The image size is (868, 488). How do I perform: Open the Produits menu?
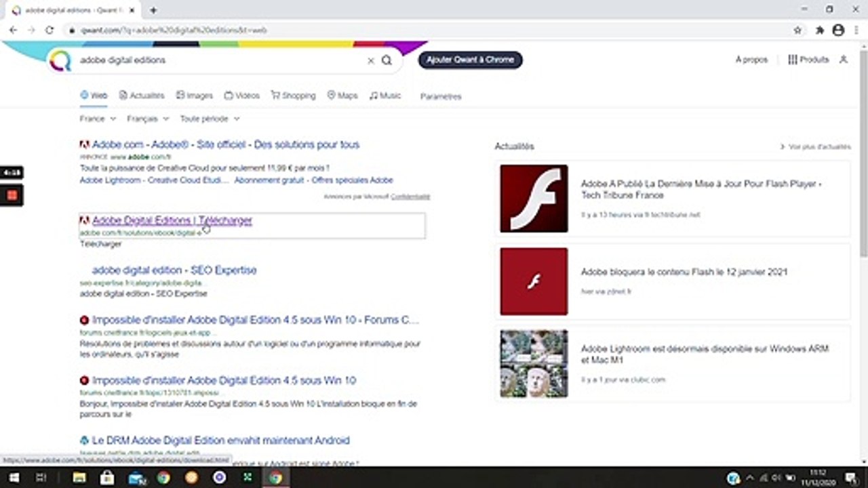[808, 60]
